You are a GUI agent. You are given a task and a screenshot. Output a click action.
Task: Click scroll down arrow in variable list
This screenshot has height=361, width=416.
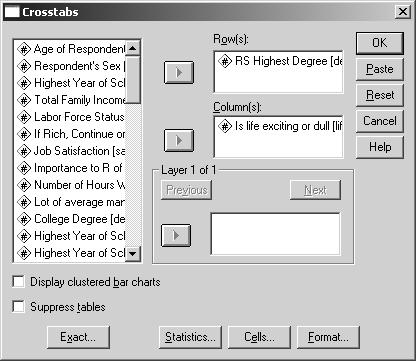133,254
